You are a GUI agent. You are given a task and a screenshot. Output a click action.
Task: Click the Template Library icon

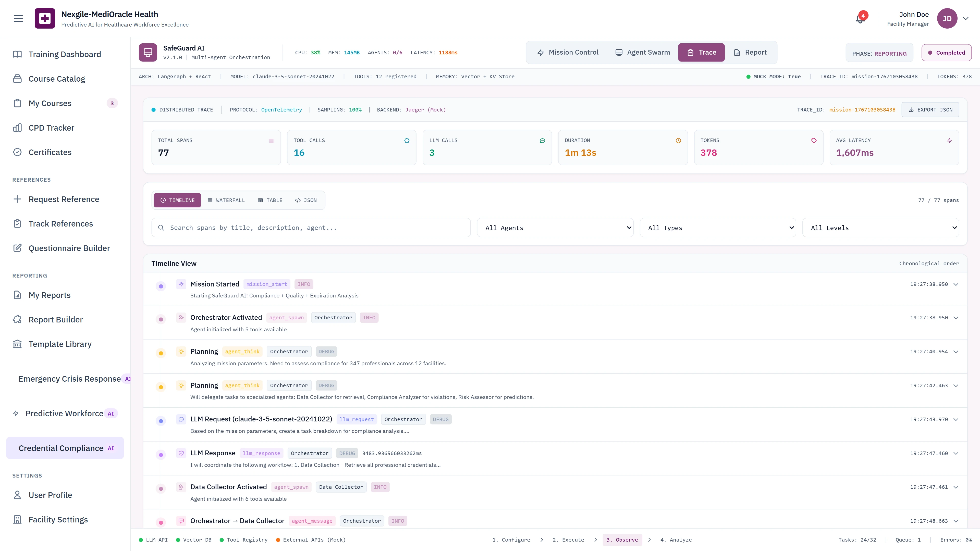(18, 344)
